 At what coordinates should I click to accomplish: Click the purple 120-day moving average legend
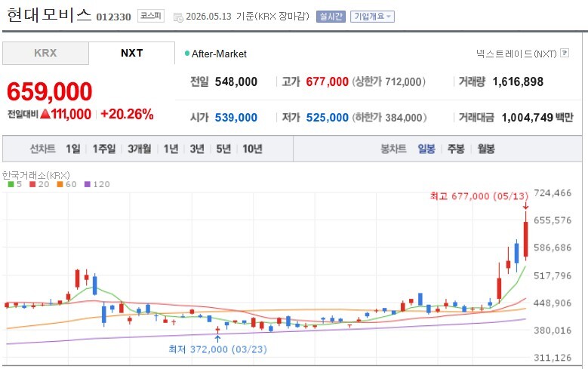97,184
